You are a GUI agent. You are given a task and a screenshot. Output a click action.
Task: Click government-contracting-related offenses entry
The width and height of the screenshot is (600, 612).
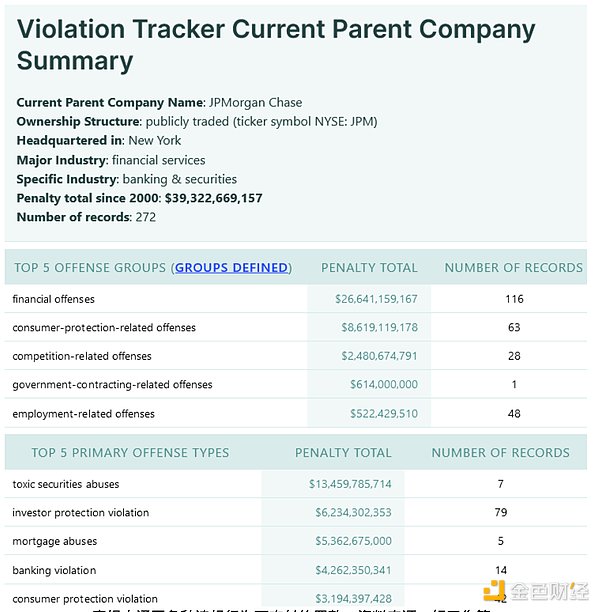point(112,385)
